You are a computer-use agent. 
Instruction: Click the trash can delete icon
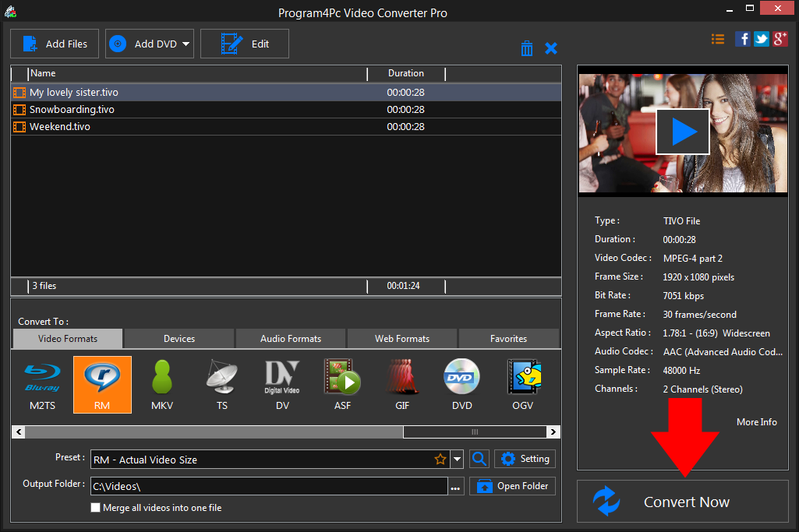527,48
